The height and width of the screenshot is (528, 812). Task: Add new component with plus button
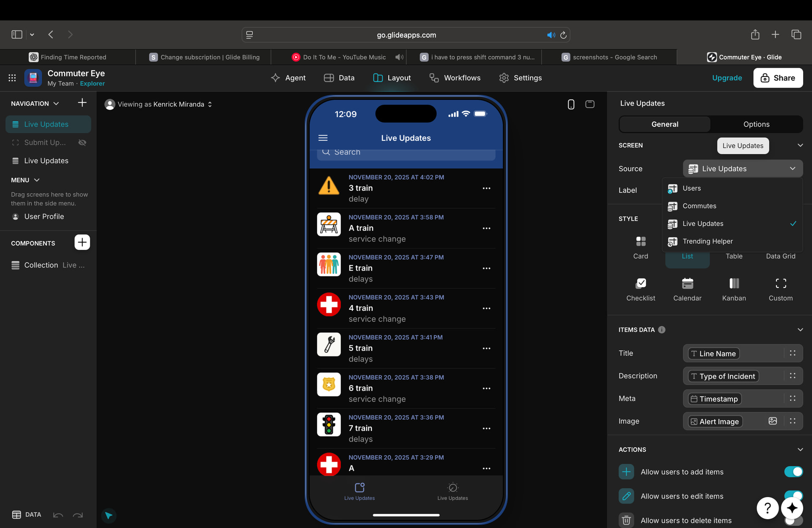[82, 243]
